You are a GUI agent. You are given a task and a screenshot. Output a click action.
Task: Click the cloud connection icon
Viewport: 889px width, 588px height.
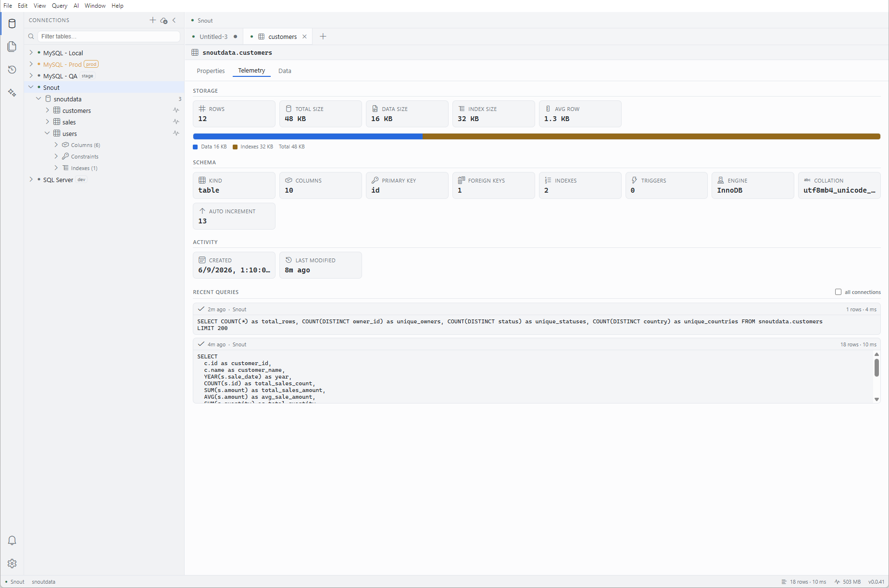tap(164, 20)
